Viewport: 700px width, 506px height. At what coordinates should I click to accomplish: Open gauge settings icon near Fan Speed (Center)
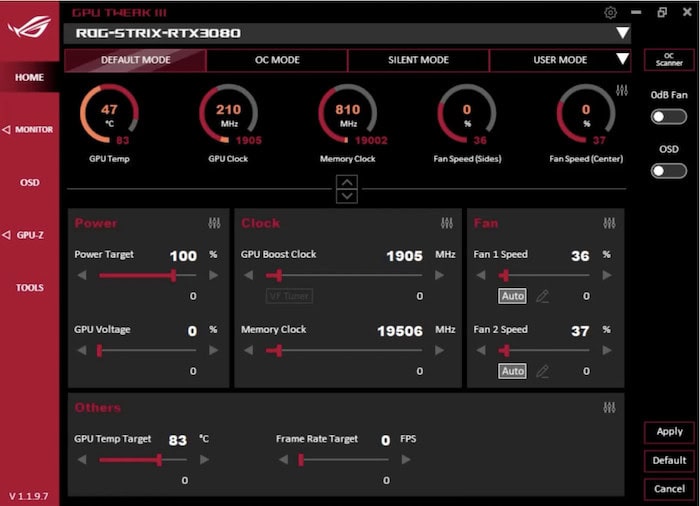(x=621, y=91)
